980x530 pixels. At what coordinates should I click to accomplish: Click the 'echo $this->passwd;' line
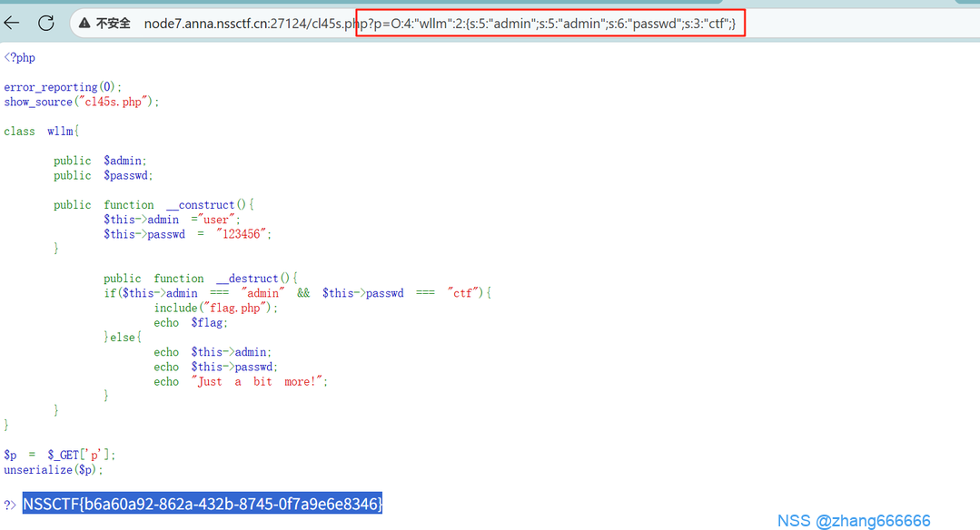tap(215, 367)
